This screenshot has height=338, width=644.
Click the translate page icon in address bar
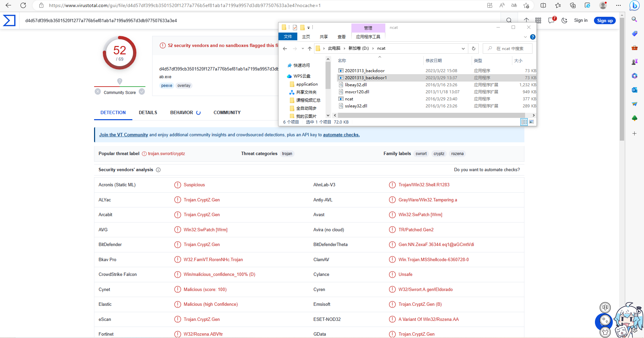pos(514,5)
